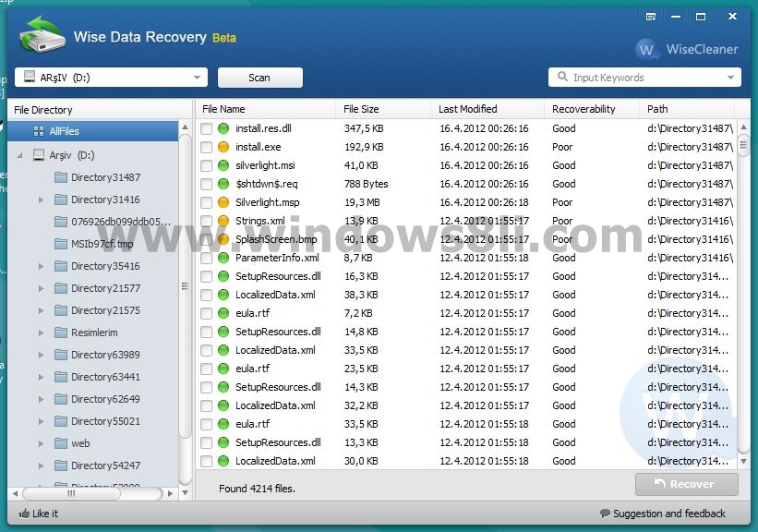Check the 7,2 KB eula.rtf checkbox
Image resolution: width=758 pixels, height=532 pixels.
(207, 313)
